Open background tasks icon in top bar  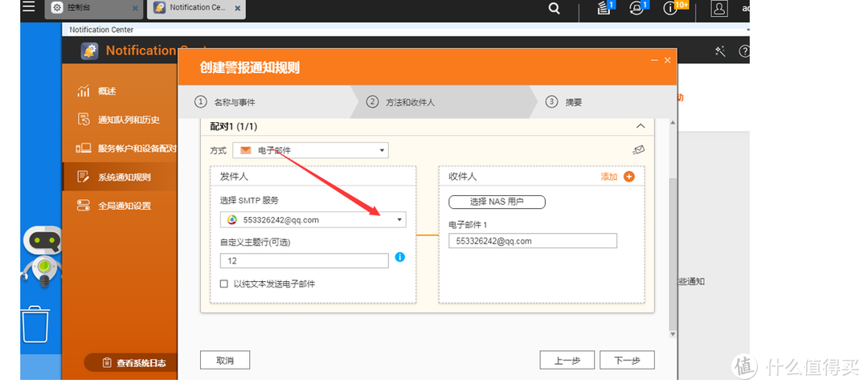(604, 8)
